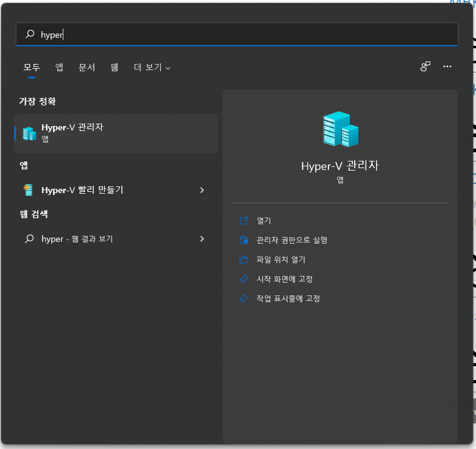This screenshot has width=476, height=449.
Task: Choose 시작 화면에 고정
Action: 285,279
